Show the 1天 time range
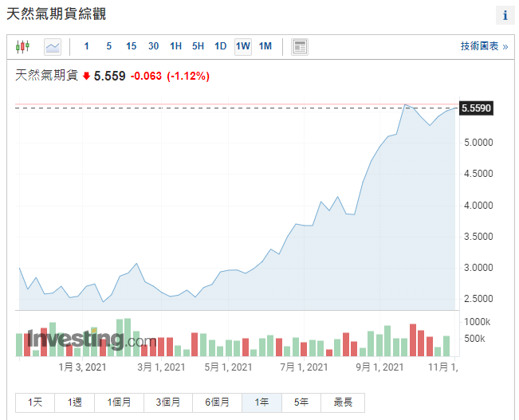Screen dimensions: 519x420 (x=35, y=402)
